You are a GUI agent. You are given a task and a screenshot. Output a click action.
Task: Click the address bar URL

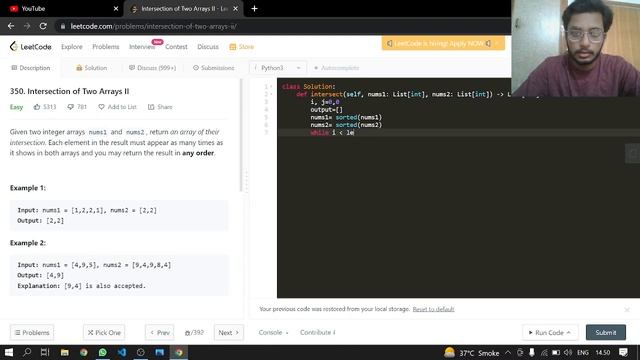point(153,26)
